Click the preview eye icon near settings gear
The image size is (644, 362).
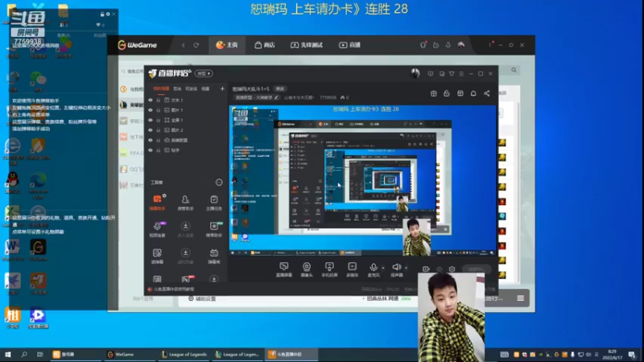pyautogui.click(x=439, y=269)
